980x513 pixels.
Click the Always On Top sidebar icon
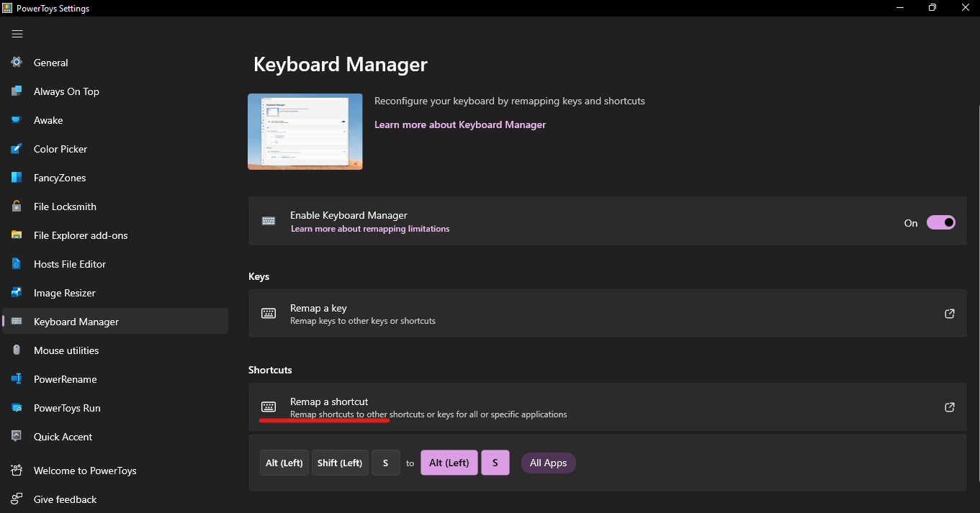coord(17,91)
